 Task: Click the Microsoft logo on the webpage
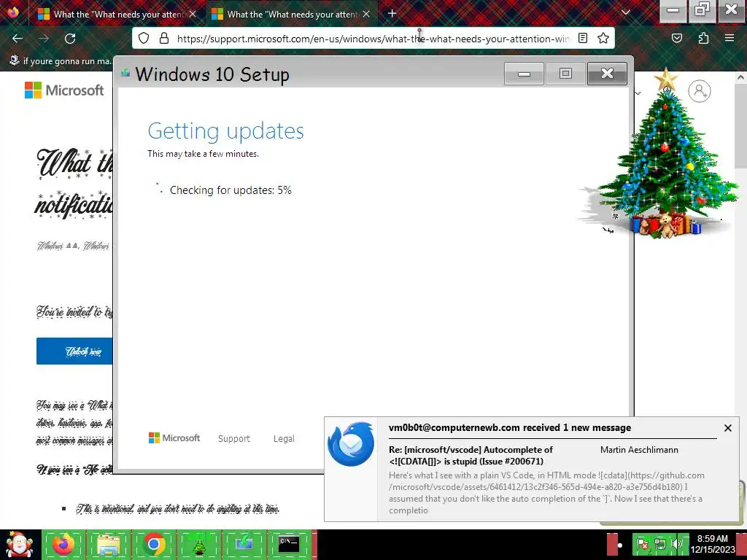point(64,90)
